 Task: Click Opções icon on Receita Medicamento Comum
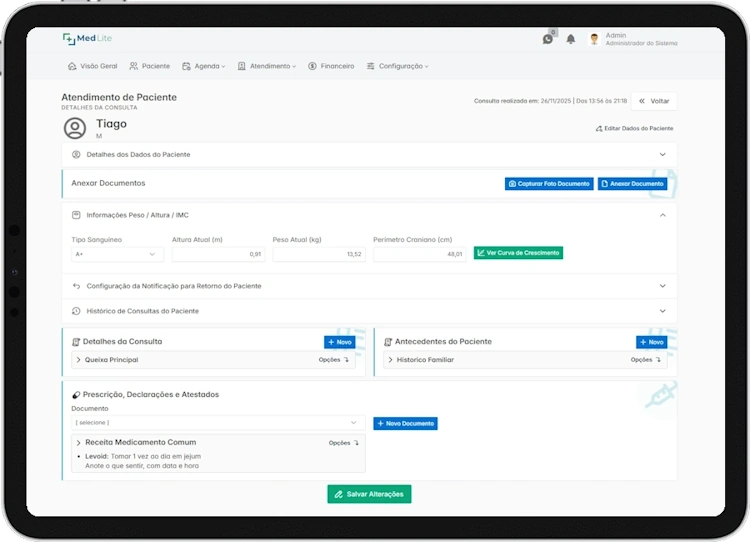356,442
